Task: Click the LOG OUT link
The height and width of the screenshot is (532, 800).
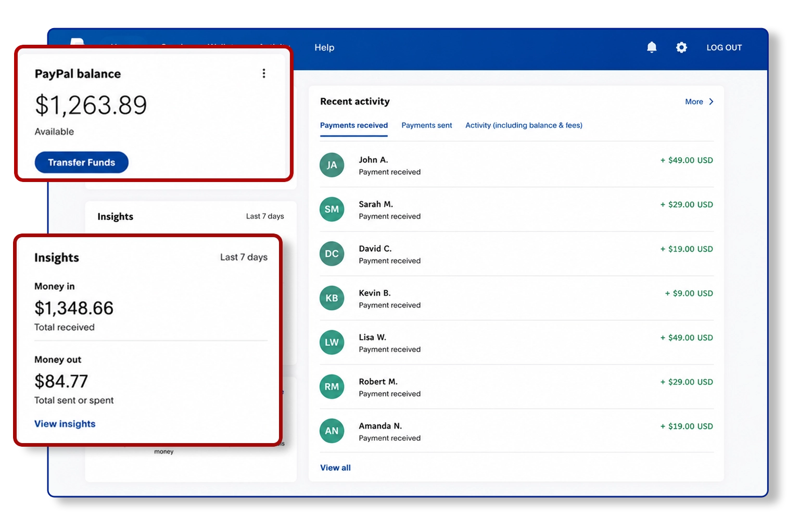Action: (724, 47)
